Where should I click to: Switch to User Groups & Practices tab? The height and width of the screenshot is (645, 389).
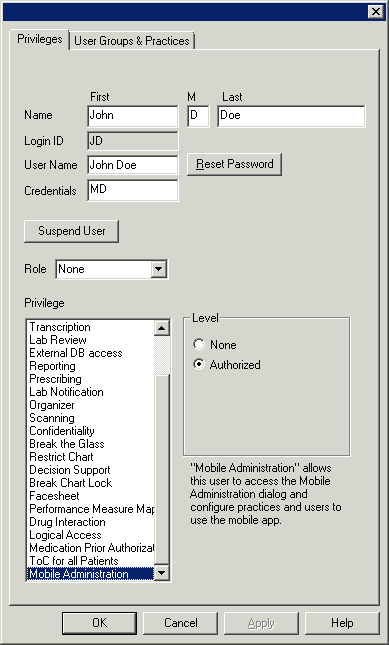132,41
